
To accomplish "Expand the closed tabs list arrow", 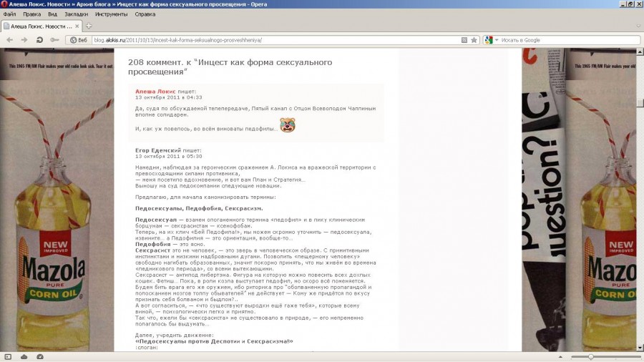I will click(x=637, y=26).
